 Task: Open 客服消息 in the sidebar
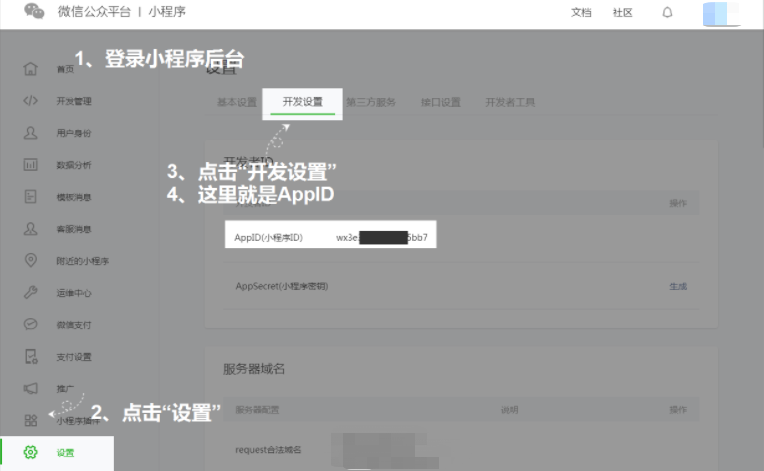(74, 229)
